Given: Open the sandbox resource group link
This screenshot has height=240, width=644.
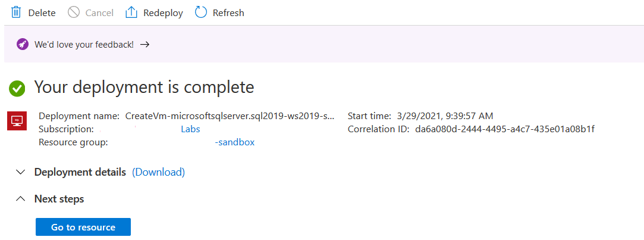Looking at the screenshot, I should tap(235, 142).
